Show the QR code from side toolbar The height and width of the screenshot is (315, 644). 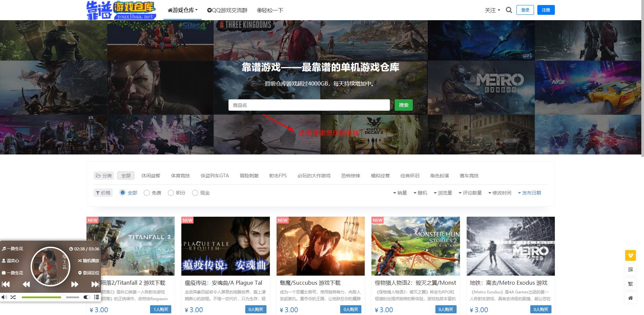coord(630,270)
